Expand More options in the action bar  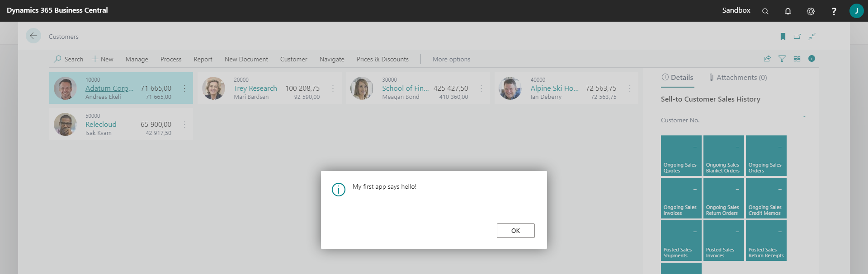coord(451,59)
